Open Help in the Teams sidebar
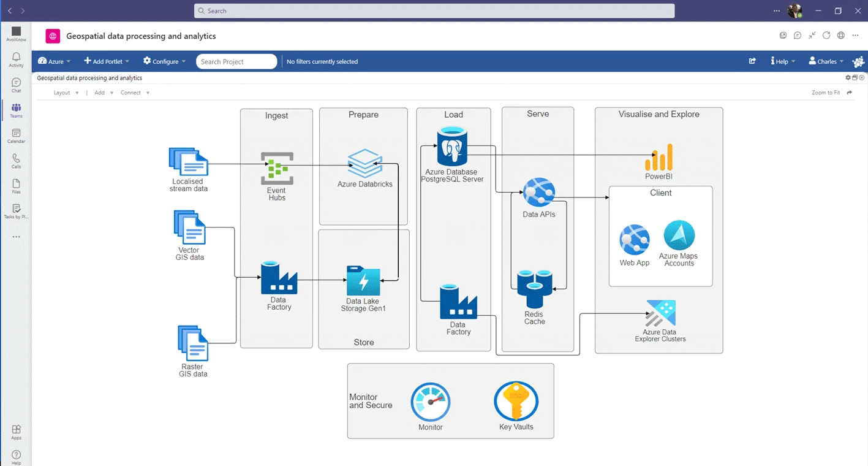Image resolution: width=868 pixels, height=466 pixels. 16,457
